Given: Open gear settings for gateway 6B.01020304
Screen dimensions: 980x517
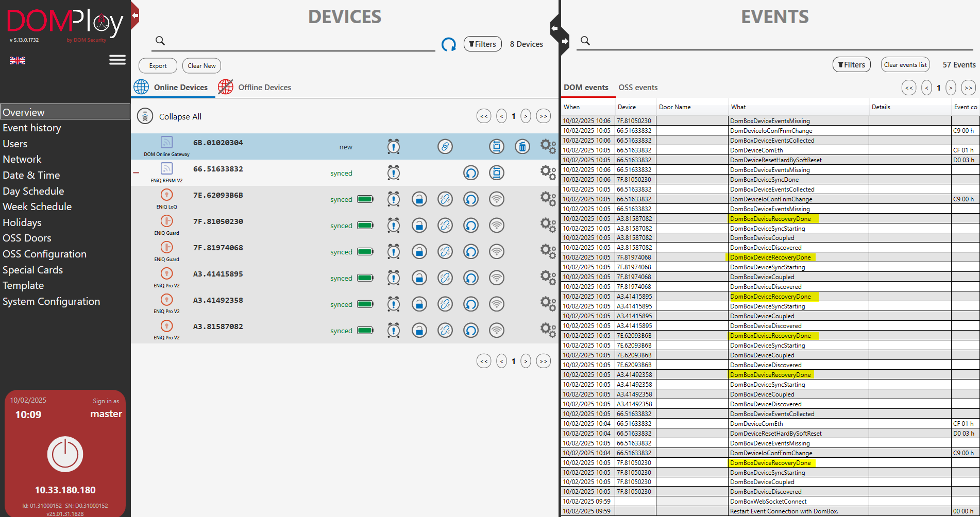Looking at the screenshot, I should (548, 146).
